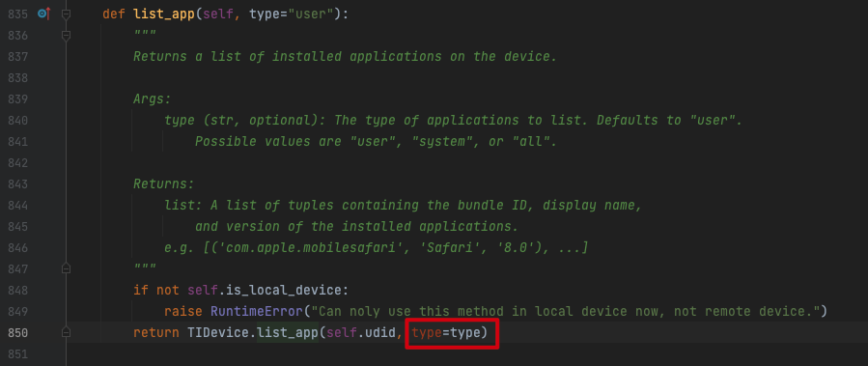The width and height of the screenshot is (868, 366).
Task: Collapse the docstring fold marker on line 836
Action: [66, 36]
